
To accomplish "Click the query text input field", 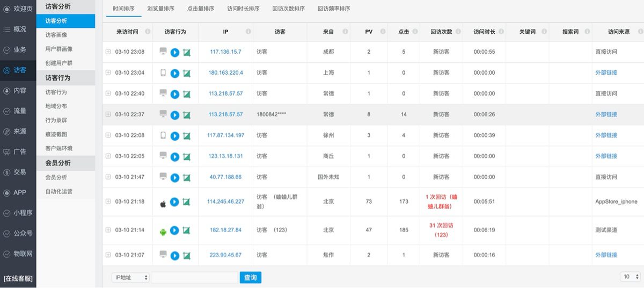I will [x=194, y=277].
